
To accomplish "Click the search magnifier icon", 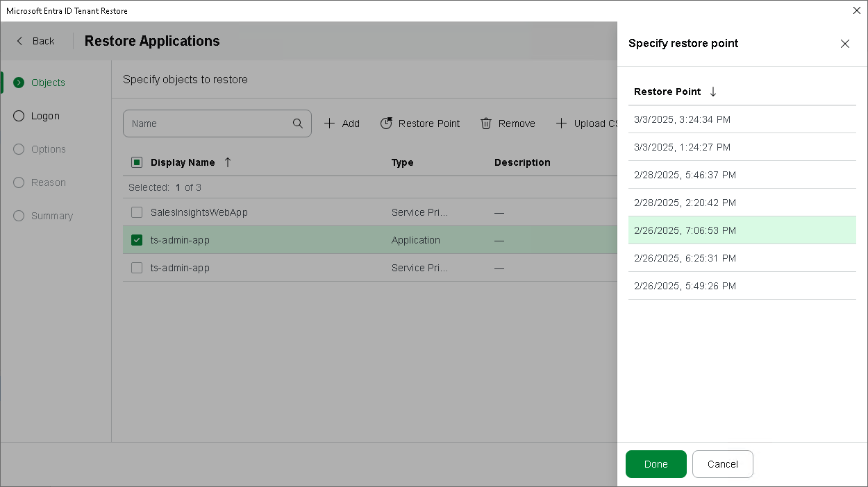I will pos(298,123).
